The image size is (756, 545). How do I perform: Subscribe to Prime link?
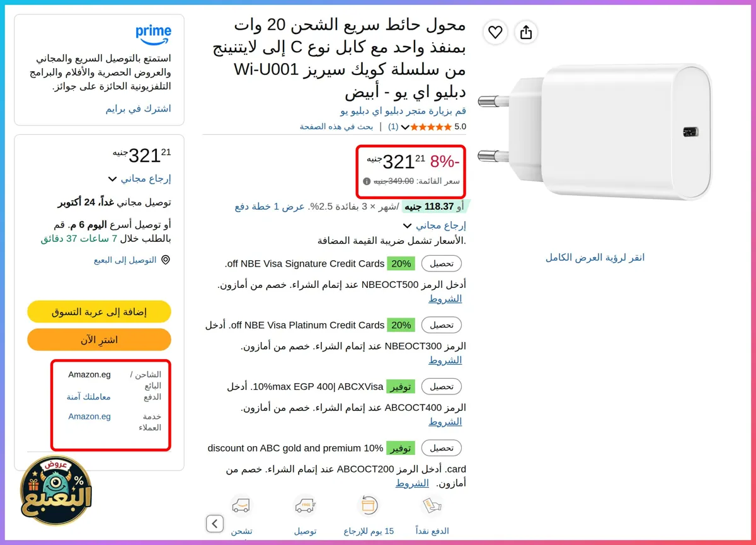point(138,108)
